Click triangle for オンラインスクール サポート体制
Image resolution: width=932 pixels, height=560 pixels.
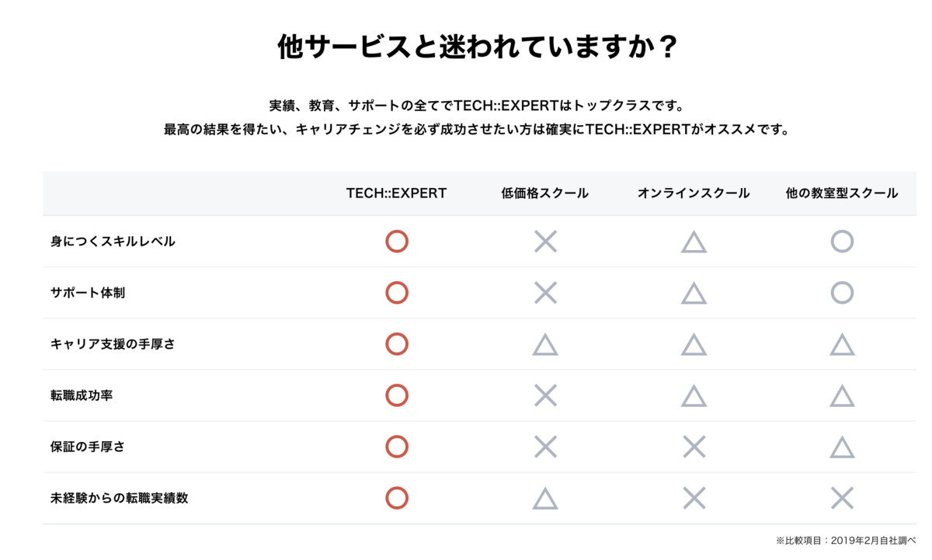(694, 294)
